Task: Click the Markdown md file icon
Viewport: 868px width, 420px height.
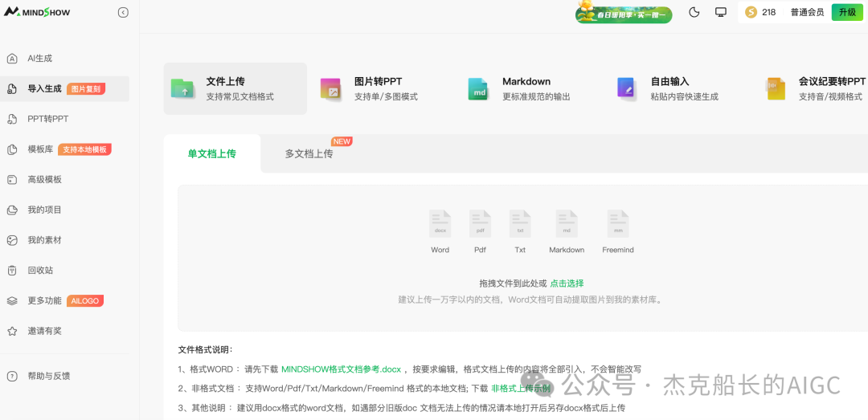Action: 479,88
